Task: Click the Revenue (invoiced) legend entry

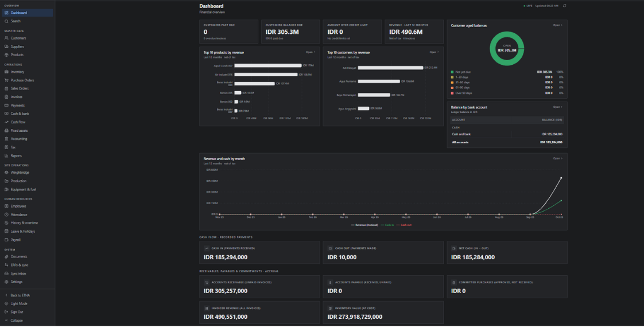Action: (364, 225)
